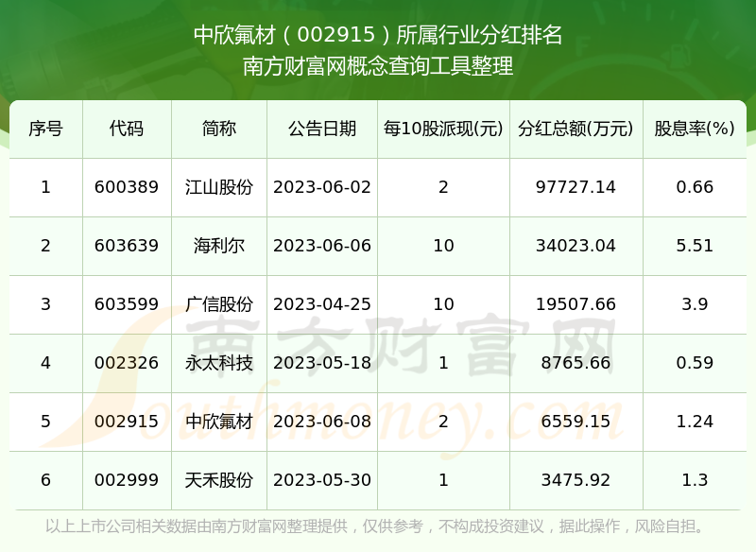Click rank number in the 600389 row

[45, 187]
